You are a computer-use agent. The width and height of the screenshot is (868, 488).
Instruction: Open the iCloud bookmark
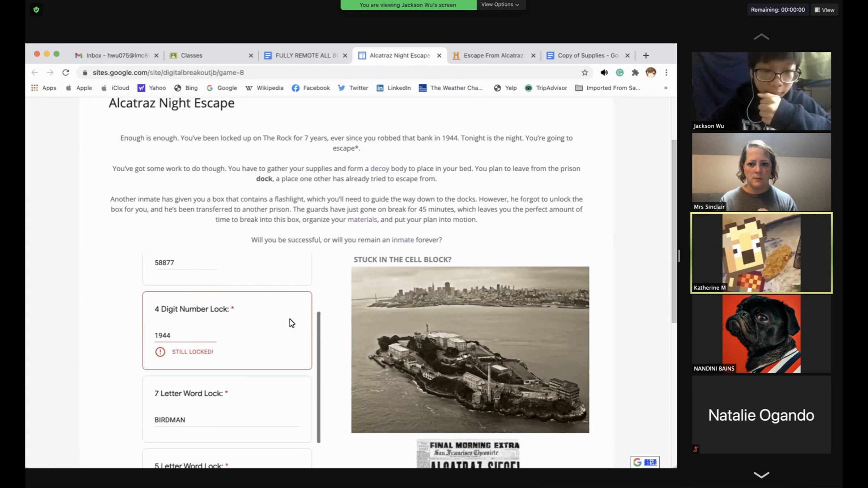coord(115,88)
